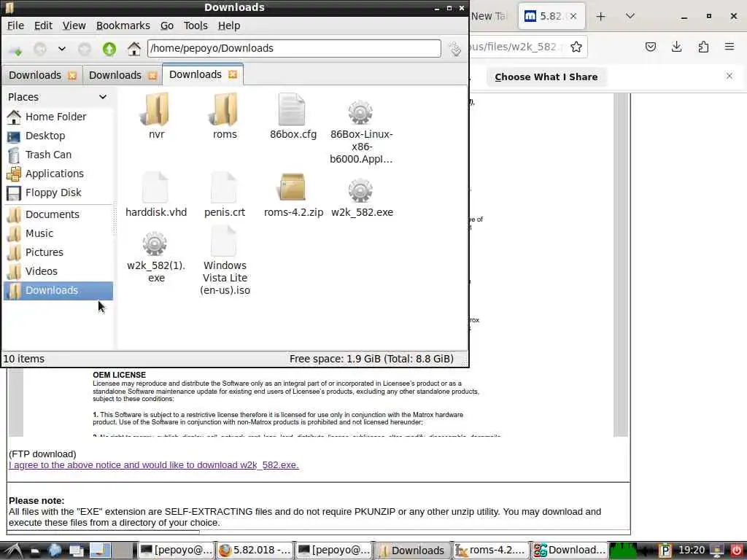Open the Firefox extensions icon
Viewport: 747px width, 560px height.
pos(703,47)
